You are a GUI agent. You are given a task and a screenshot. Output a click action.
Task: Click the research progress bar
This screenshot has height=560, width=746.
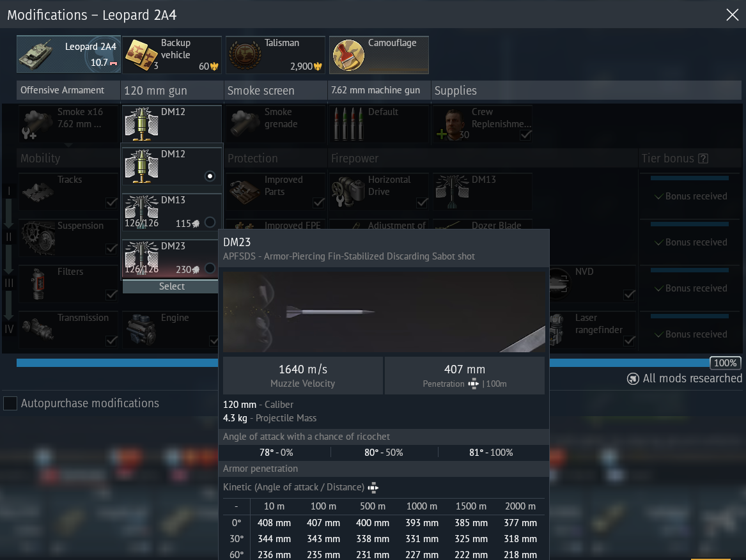363,363
